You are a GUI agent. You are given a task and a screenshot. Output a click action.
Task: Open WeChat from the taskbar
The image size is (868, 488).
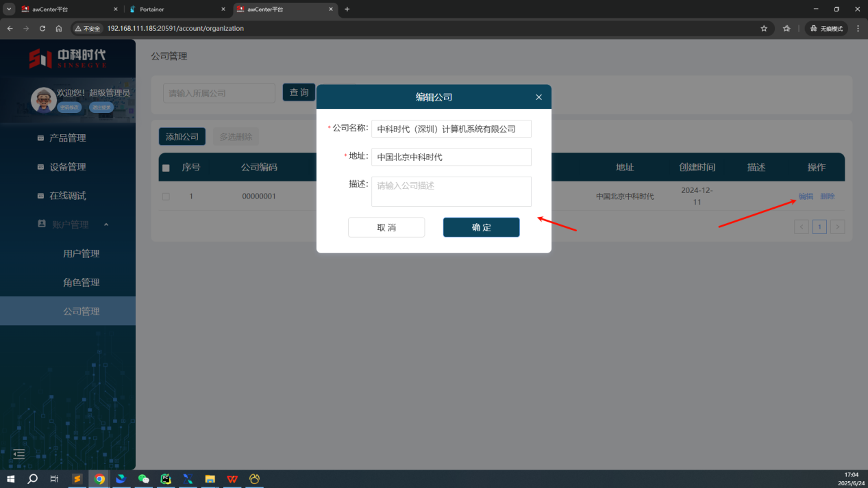point(143,479)
